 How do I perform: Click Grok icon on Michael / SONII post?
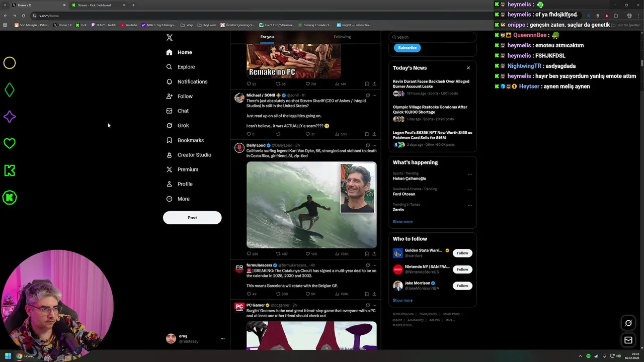pyautogui.click(x=368, y=95)
